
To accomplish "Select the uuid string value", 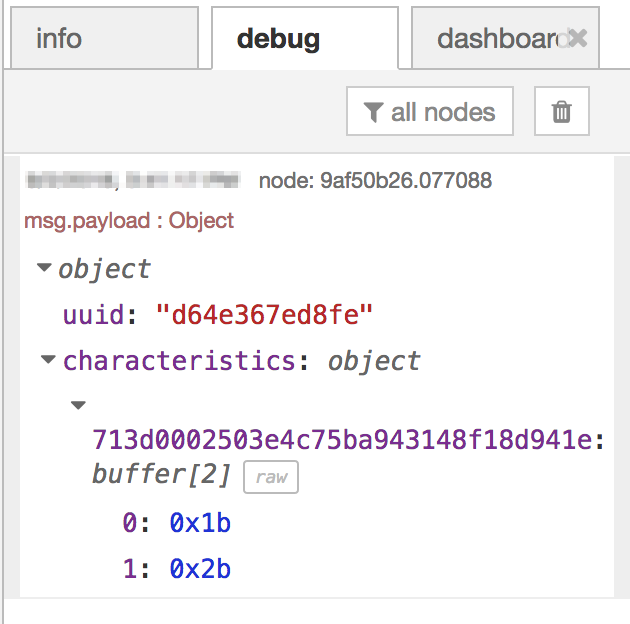I will [264, 315].
